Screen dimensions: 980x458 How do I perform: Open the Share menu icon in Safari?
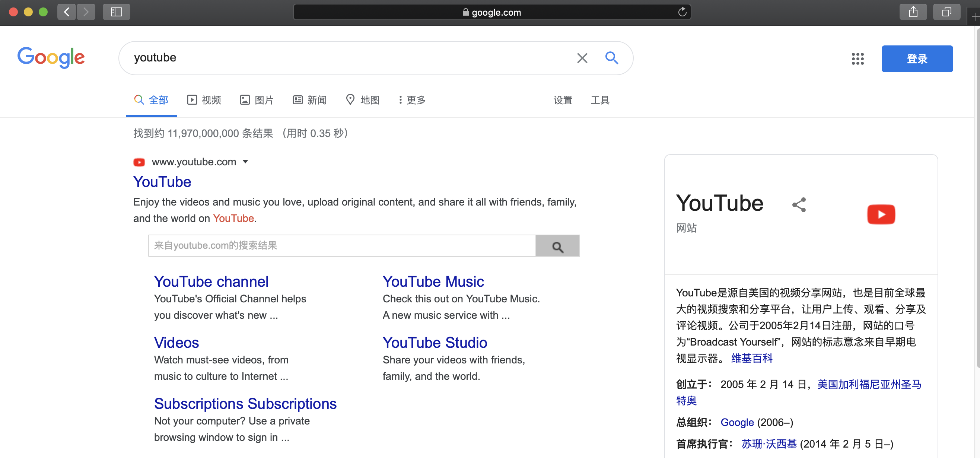click(913, 12)
